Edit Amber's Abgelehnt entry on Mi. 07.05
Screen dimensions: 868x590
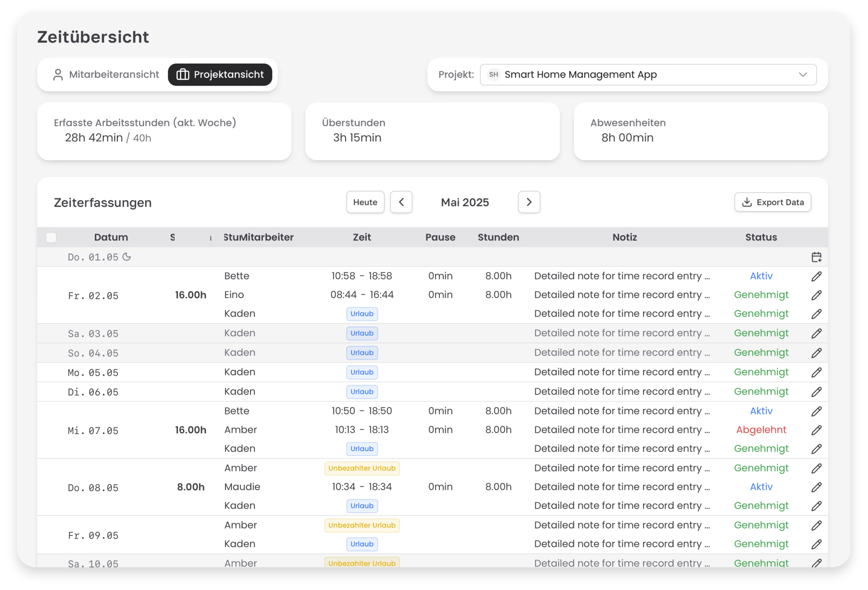pos(816,430)
